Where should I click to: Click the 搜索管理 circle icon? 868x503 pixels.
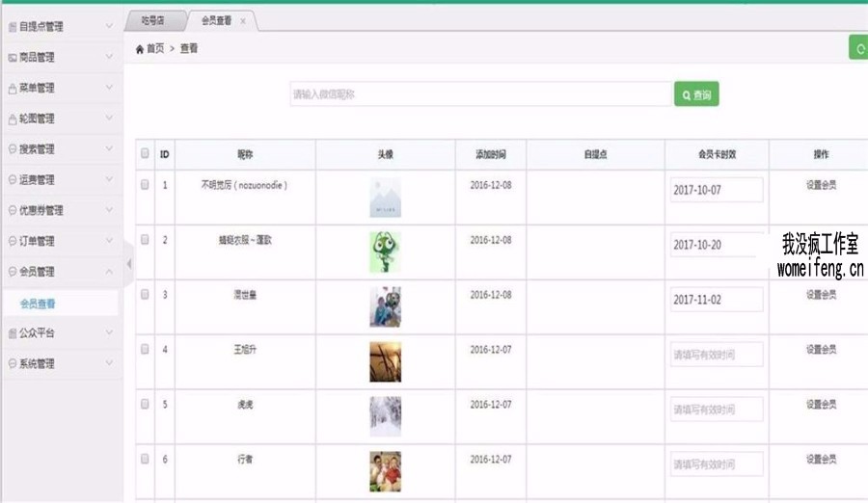(x=13, y=148)
